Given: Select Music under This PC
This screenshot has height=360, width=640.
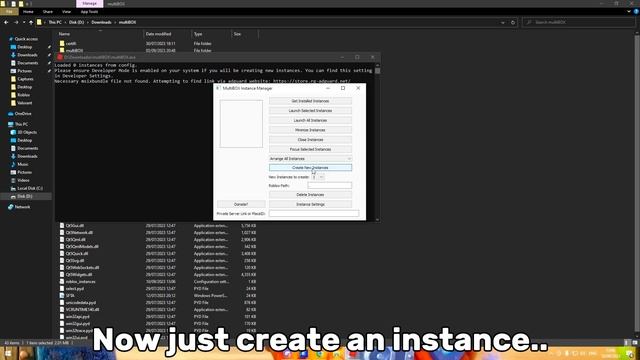Looking at the screenshot, I should click(x=22, y=164).
